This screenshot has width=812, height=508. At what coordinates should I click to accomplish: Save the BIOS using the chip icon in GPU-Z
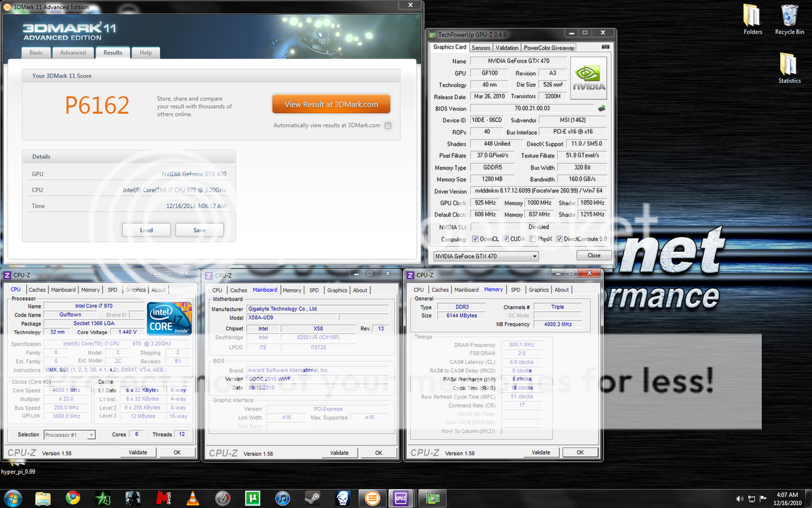[x=601, y=108]
